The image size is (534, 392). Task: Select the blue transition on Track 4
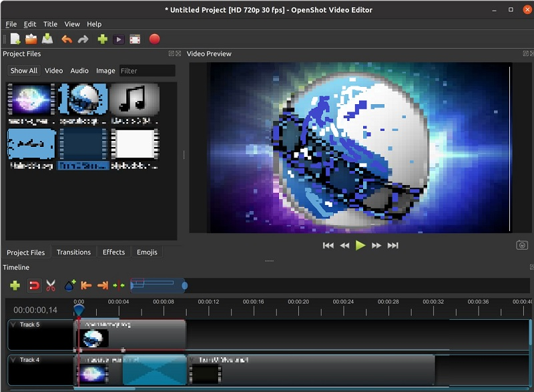coord(155,370)
